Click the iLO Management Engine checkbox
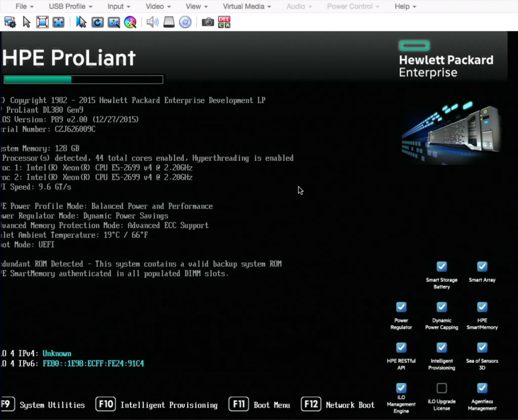Viewport: 518px width, 420px height. tap(401, 388)
